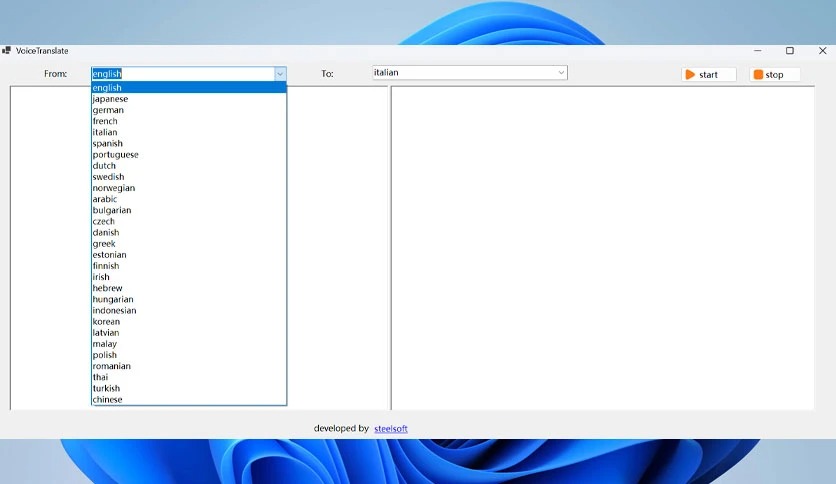Close the VoiceTranslate window

click(823, 51)
